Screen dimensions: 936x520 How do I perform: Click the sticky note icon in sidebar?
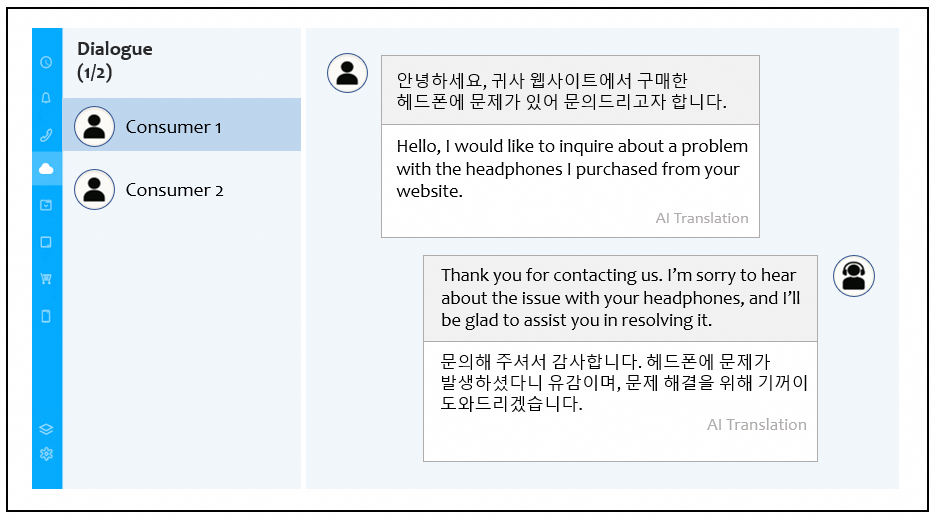(x=46, y=242)
